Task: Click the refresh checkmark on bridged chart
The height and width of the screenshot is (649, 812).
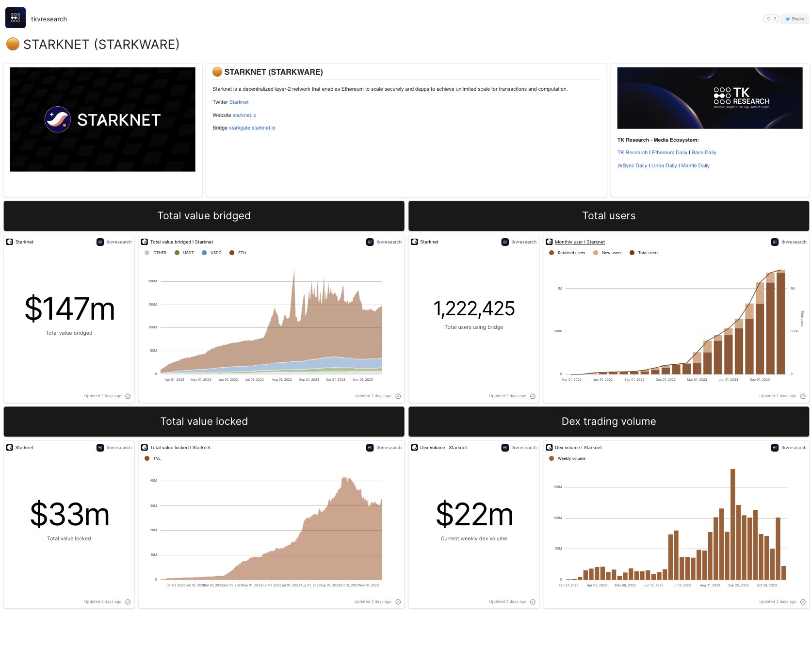Action: click(398, 396)
